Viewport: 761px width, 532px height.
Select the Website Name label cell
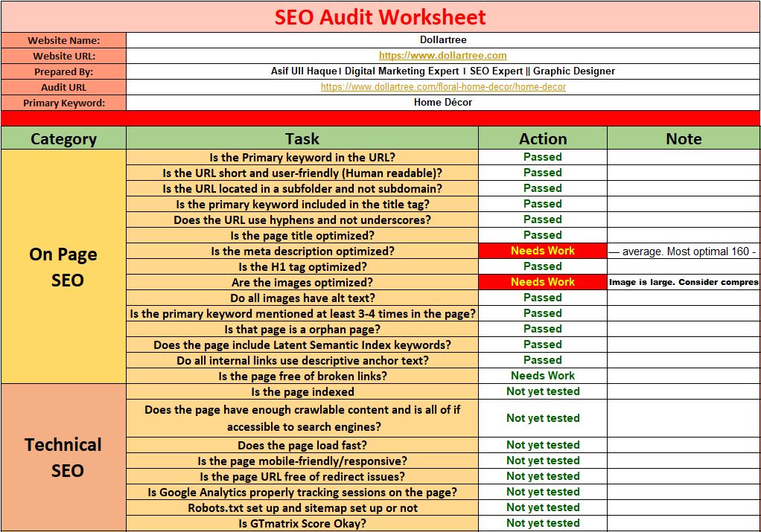(64, 39)
